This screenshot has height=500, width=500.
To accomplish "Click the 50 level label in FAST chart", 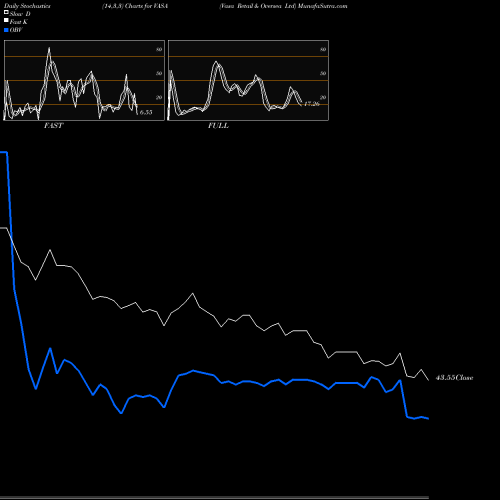I will [159, 73].
